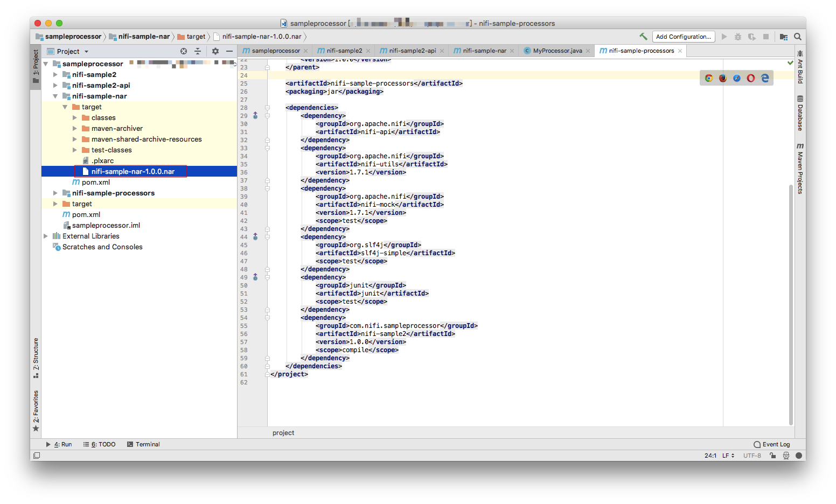This screenshot has height=504, width=836.
Task: Open in Edge browser icon
Action: pyautogui.click(x=765, y=78)
